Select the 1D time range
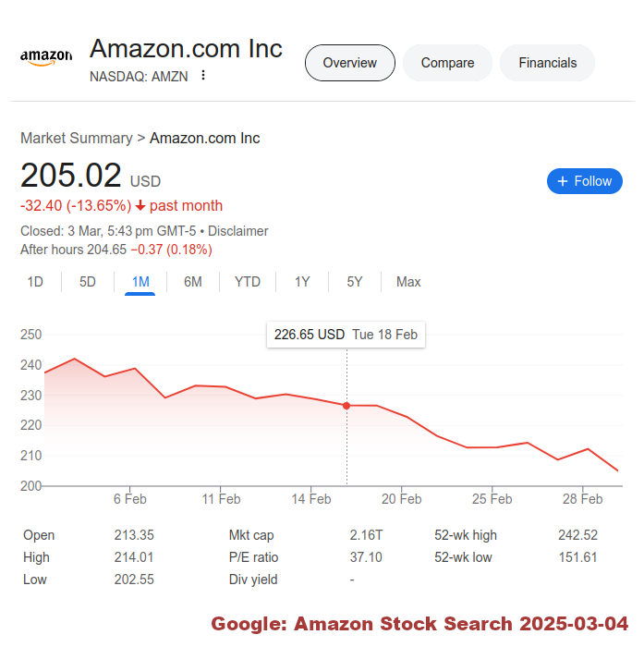Screen dimensions: 644x647 [35, 282]
